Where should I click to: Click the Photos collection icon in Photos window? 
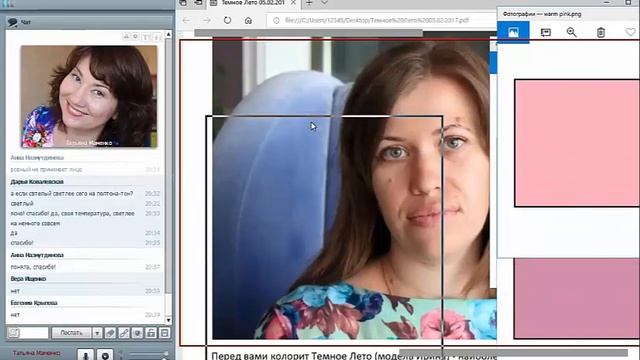click(513, 32)
